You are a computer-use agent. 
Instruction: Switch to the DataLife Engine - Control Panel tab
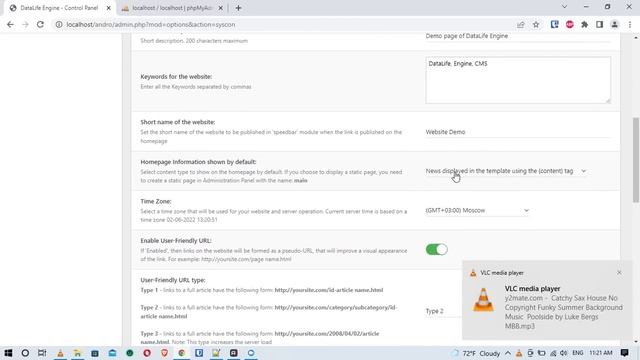click(x=60, y=8)
